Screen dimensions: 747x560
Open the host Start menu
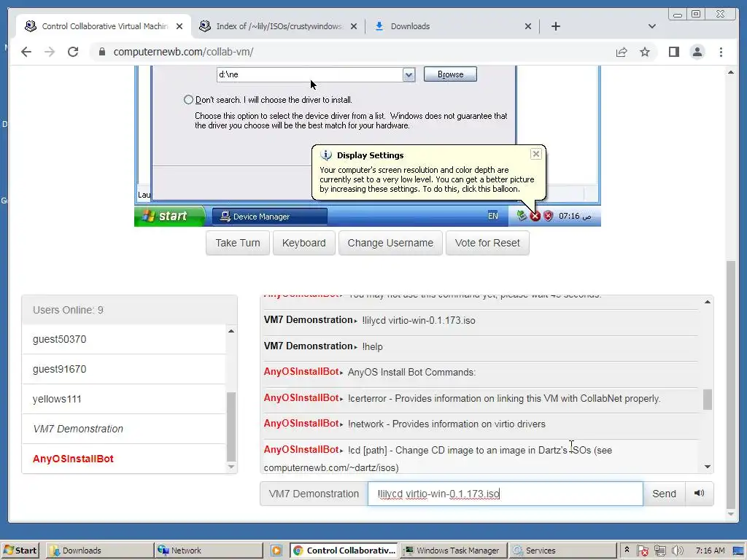pos(20,551)
